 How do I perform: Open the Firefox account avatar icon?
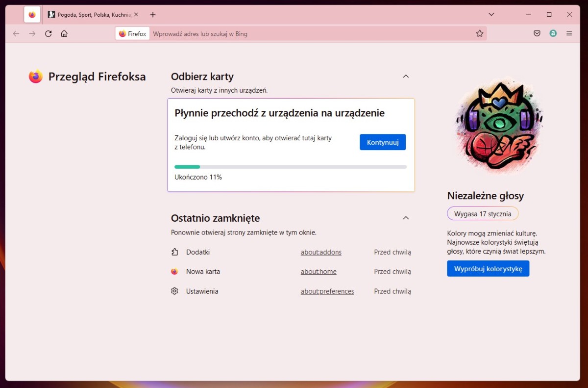pos(553,33)
